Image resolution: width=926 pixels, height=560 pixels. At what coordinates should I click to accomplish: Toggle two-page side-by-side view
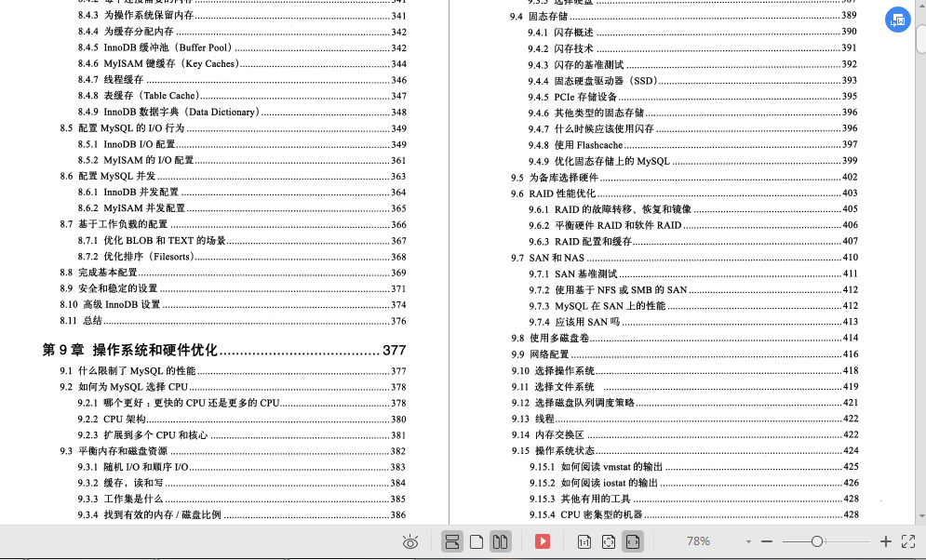pyautogui.click(x=500, y=541)
